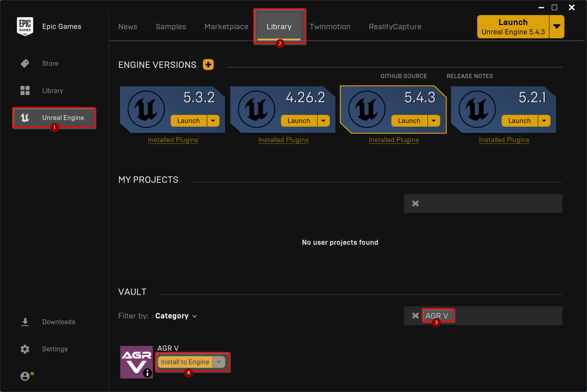The height and width of the screenshot is (392, 587).
Task: Launch Unreal Engine 5.4.3 from top button
Action: (x=513, y=27)
